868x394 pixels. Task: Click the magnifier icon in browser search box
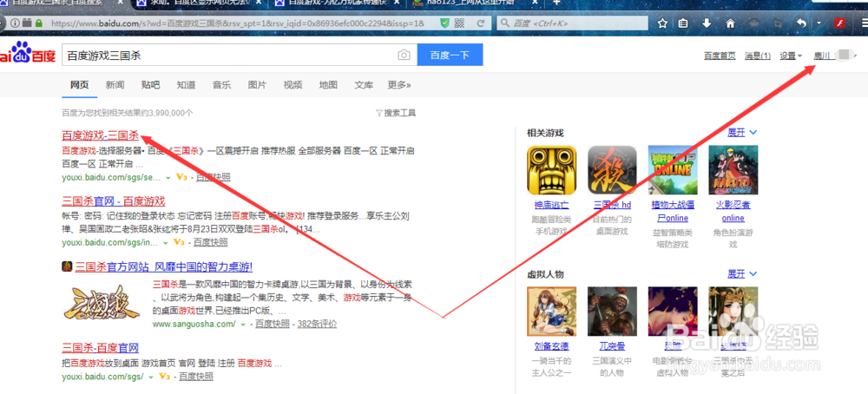(504, 23)
